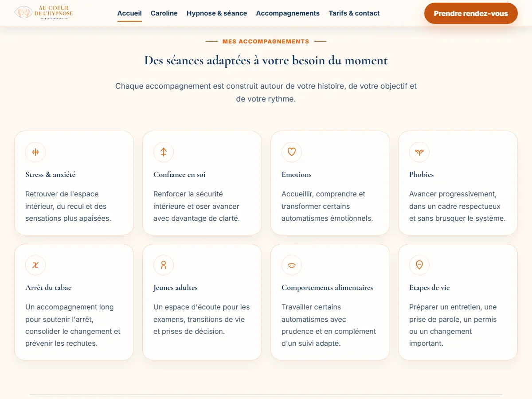Click the "Préparer un entretien" description
The width and height of the screenshot is (532, 399).
tap(453, 325)
